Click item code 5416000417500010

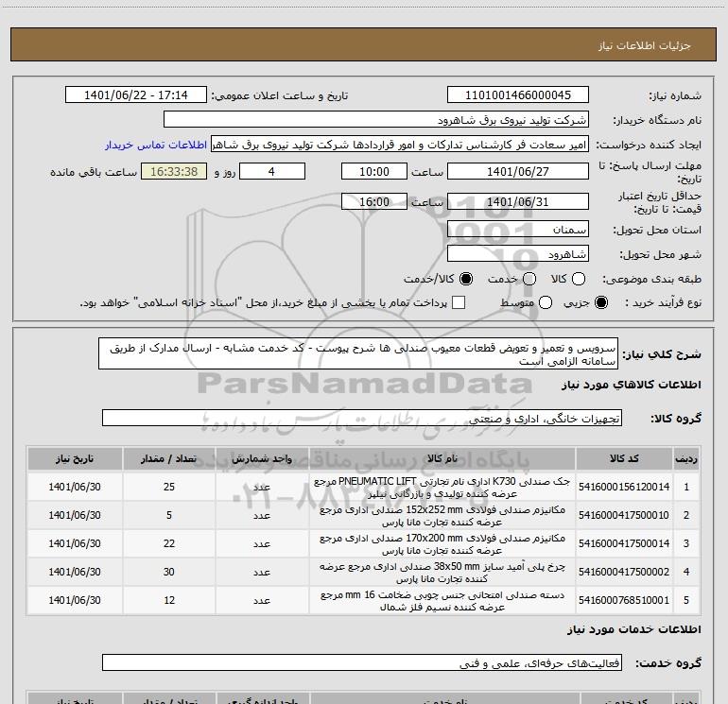click(x=624, y=515)
